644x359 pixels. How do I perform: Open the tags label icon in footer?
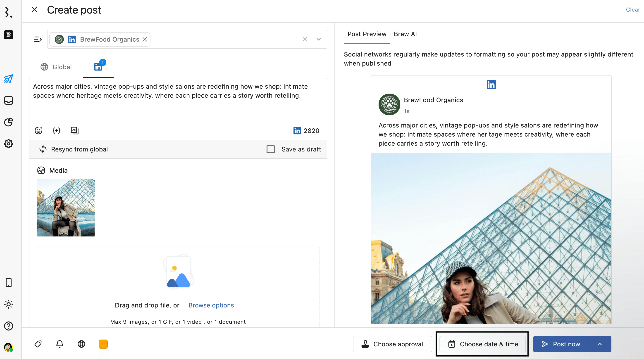tap(38, 344)
